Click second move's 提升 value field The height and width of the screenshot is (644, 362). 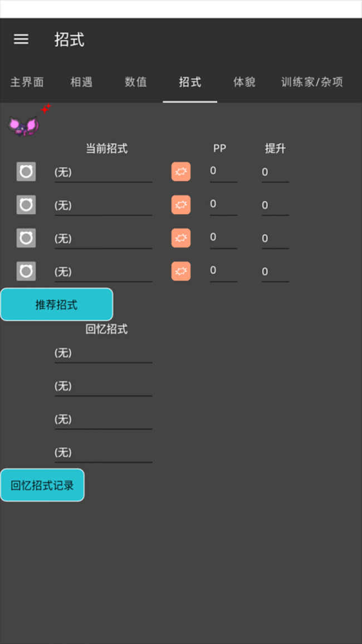[x=275, y=205]
